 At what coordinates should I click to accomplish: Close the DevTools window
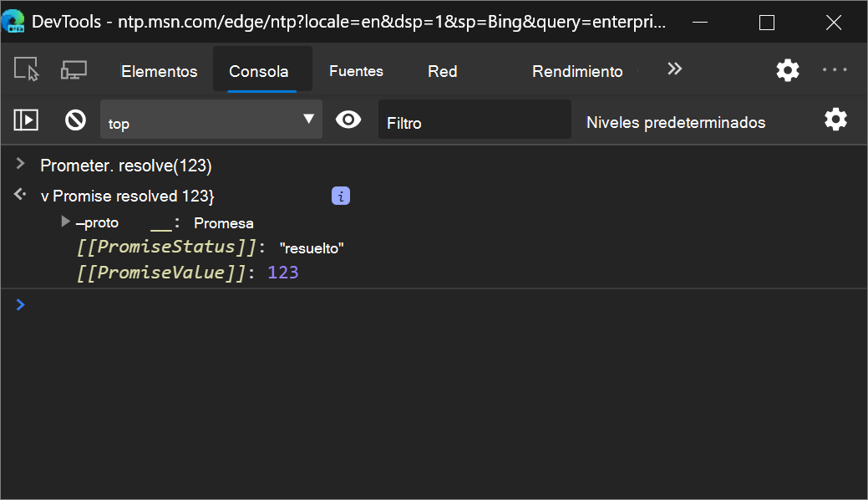tap(834, 23)
